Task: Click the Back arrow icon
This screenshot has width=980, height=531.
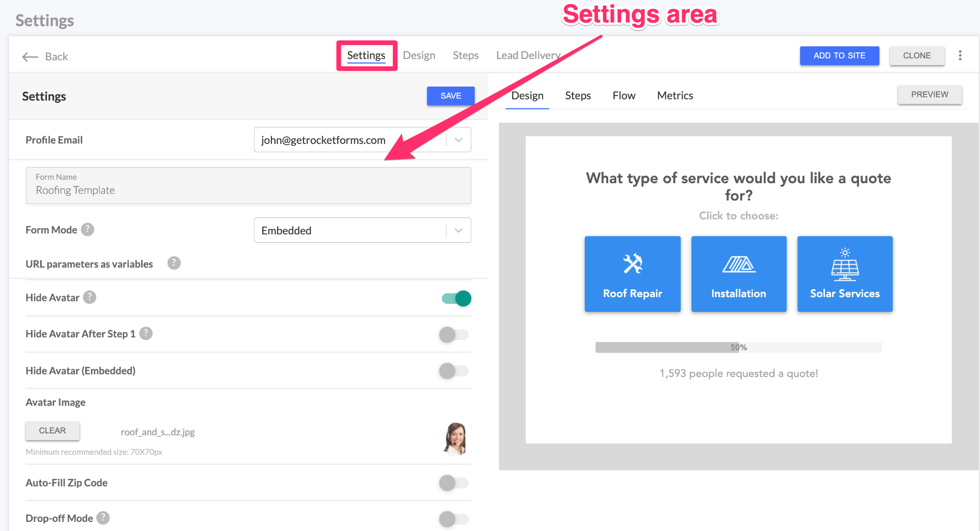Action: click(30, 57)
